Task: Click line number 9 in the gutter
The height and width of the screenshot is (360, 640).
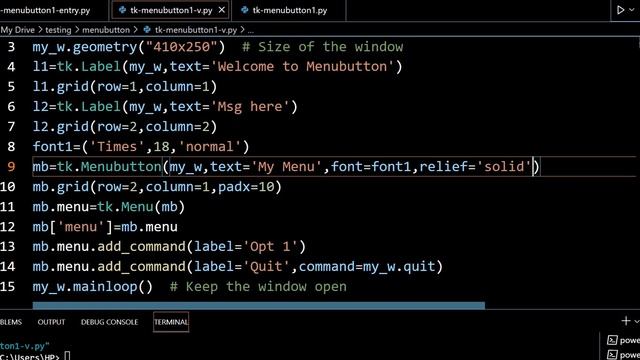Action: coord(11,167)
